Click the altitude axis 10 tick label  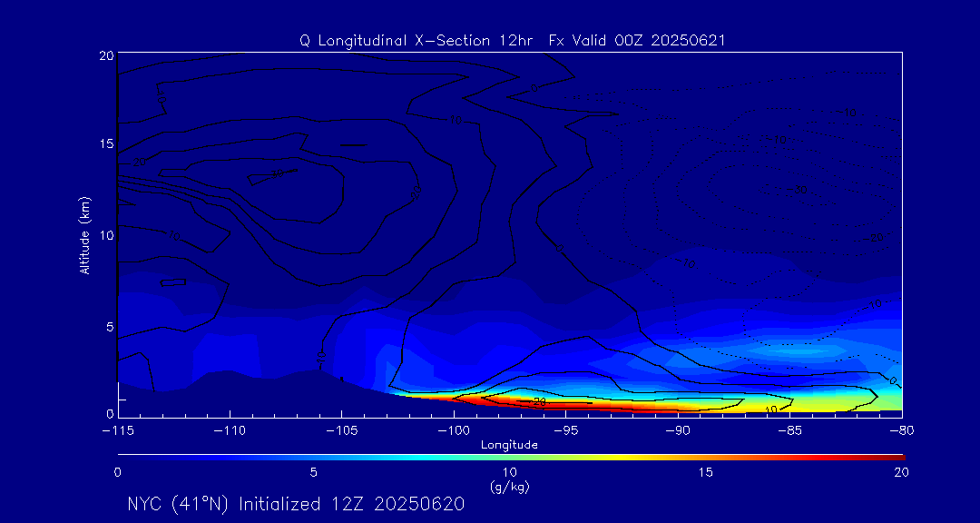105,235
